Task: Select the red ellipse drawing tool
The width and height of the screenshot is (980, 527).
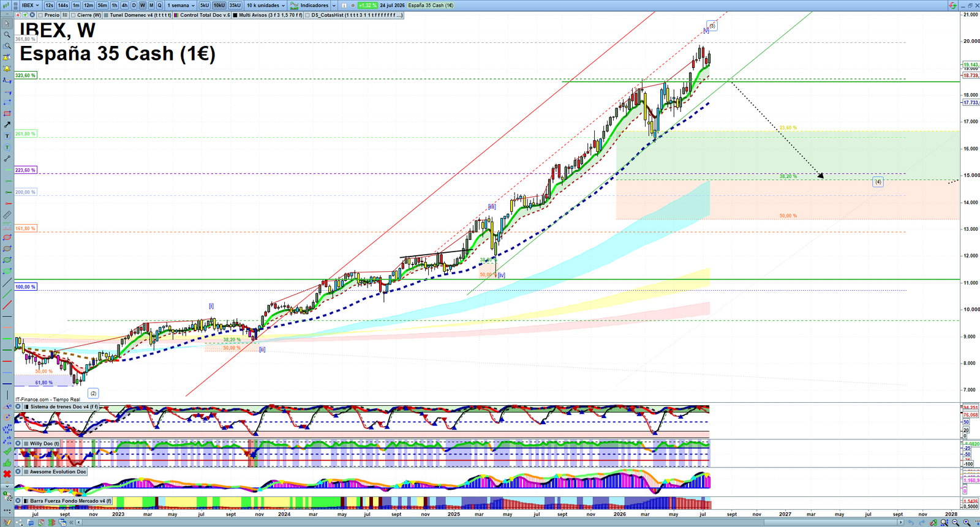Action: (x=7, y=237)
